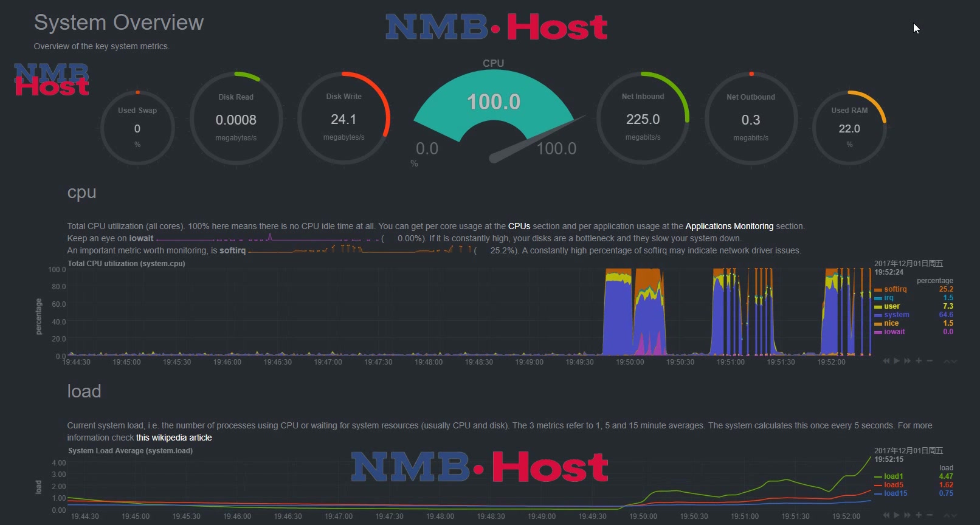The height and width of the screenshot is (525, 980).
Task: Zoom out the load chart with minus icon
Action: pos(930,515)
